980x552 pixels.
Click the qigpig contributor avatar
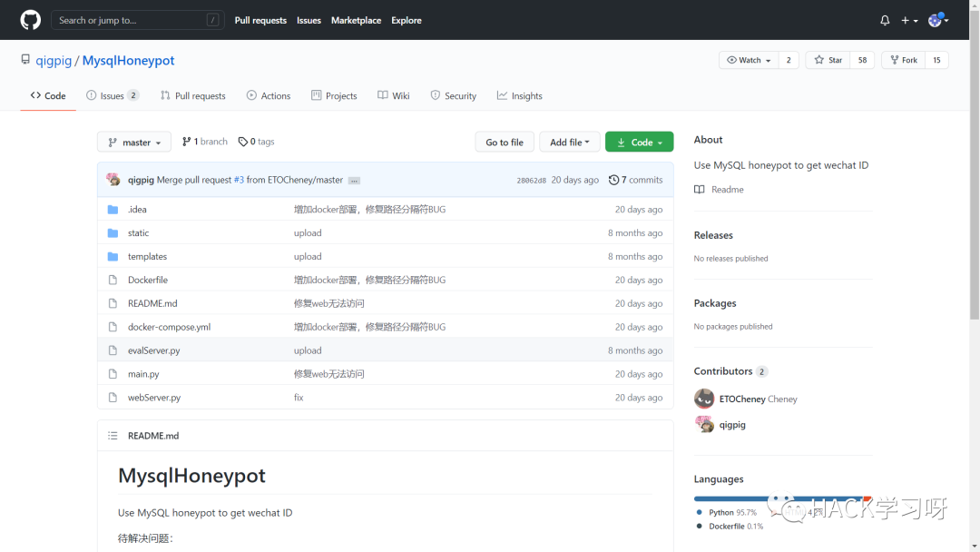704,424
